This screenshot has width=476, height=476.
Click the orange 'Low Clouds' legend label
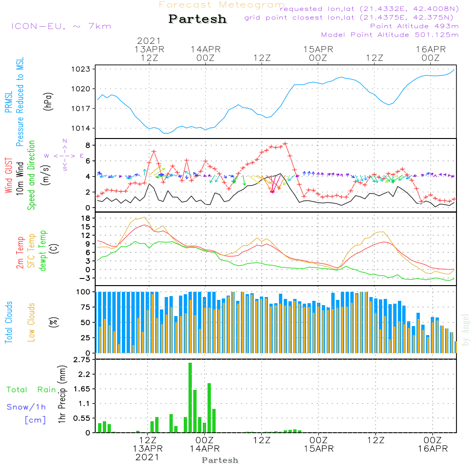click(31, 322)
